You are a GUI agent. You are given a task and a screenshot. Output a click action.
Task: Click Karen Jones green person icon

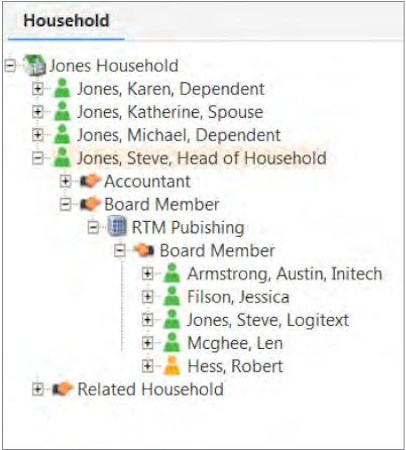pyautogui.click(x=62, y=88)
